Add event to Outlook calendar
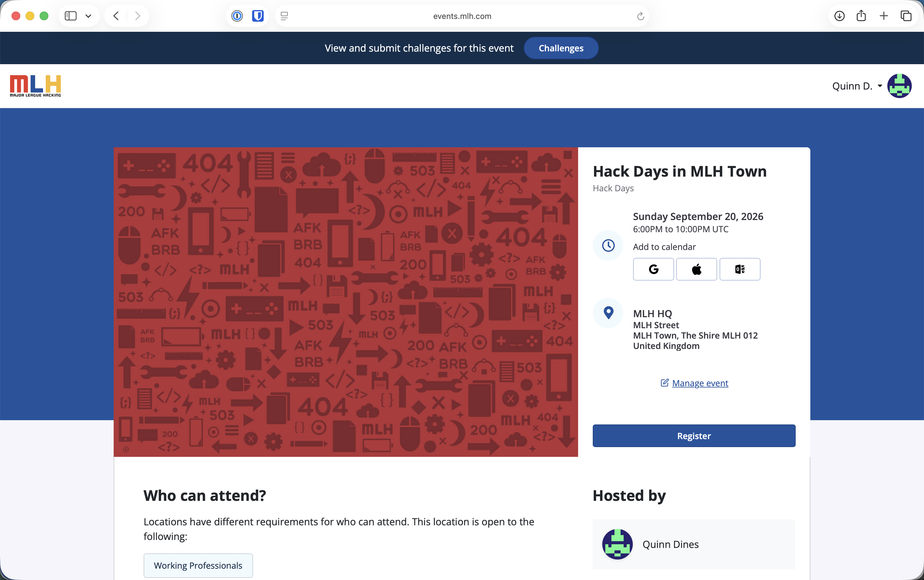 tap(740, 269)
